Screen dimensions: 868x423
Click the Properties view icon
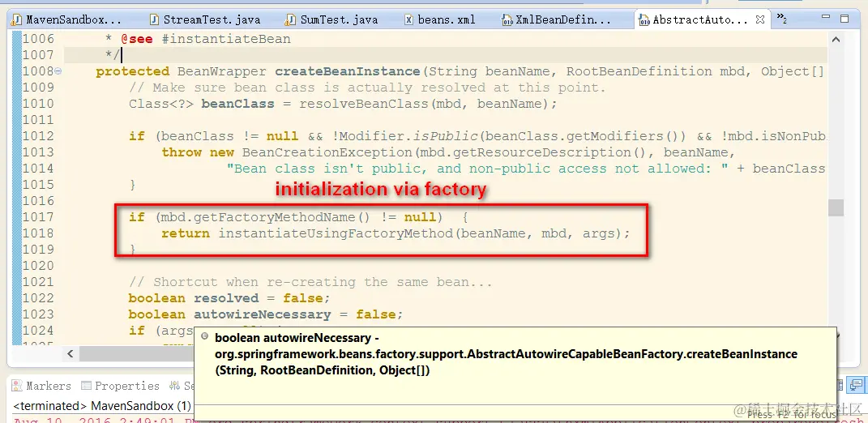click(x=86, y=386)
